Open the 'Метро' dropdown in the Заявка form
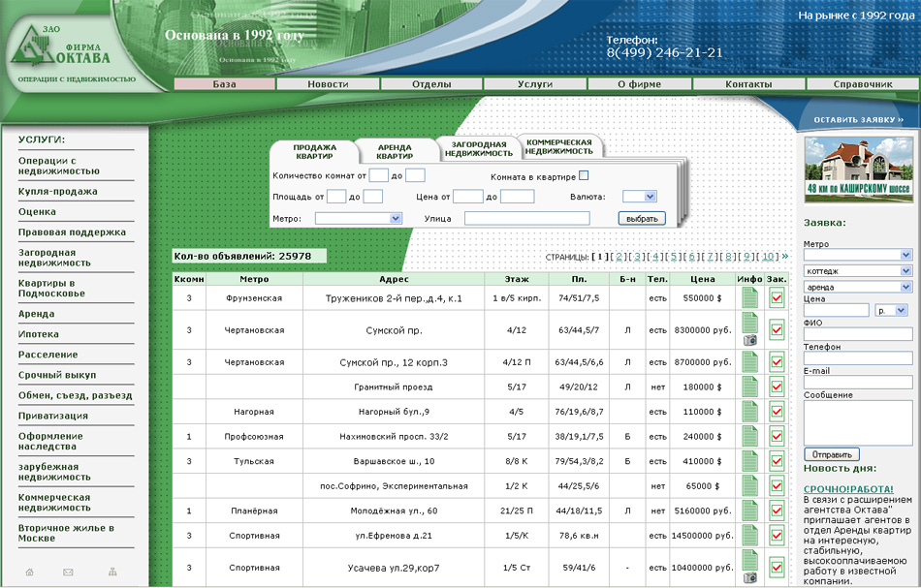 (x=858, y=255)
